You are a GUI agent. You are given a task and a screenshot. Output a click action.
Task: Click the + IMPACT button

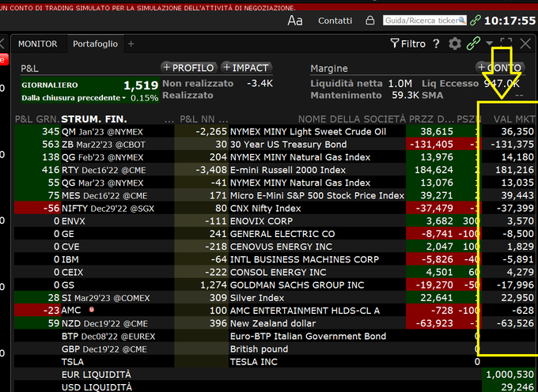tap(246, 68)
